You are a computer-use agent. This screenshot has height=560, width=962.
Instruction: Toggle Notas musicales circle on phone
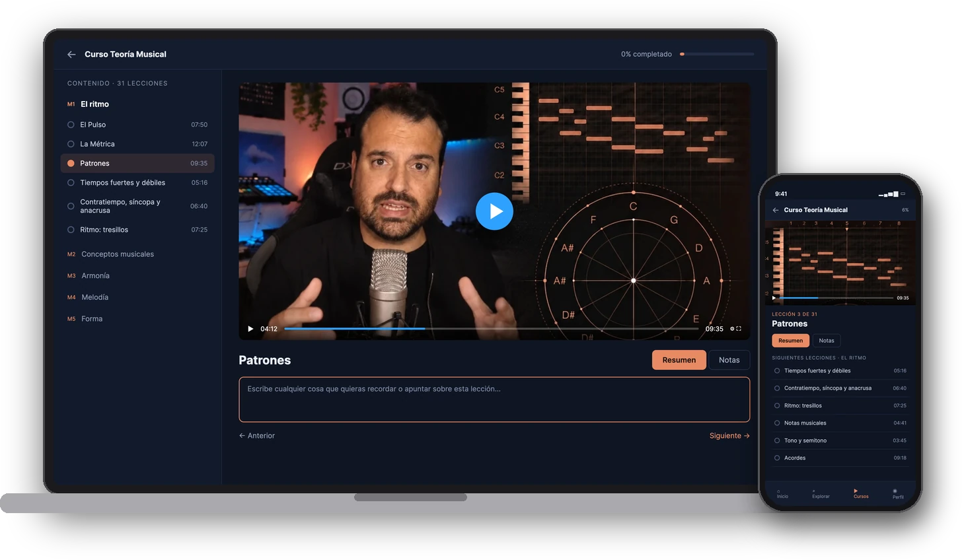777,423
